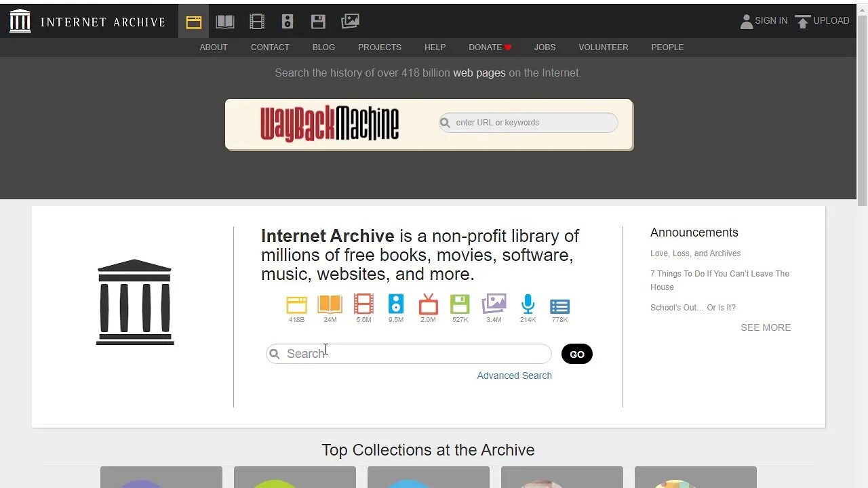Open the PEOPLE menu item

click(667, 47)
